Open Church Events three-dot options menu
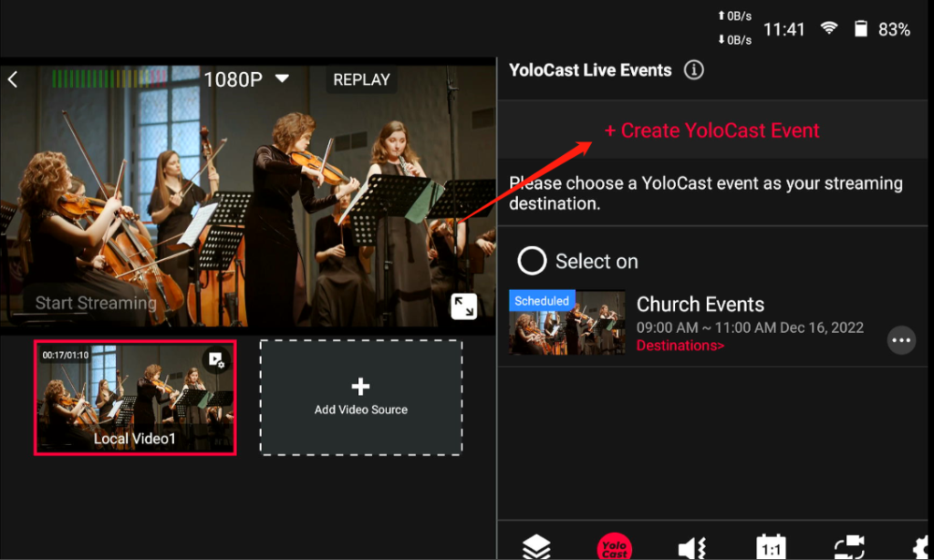The height and width of the screenshot is (560, 934). click(901, 341)
